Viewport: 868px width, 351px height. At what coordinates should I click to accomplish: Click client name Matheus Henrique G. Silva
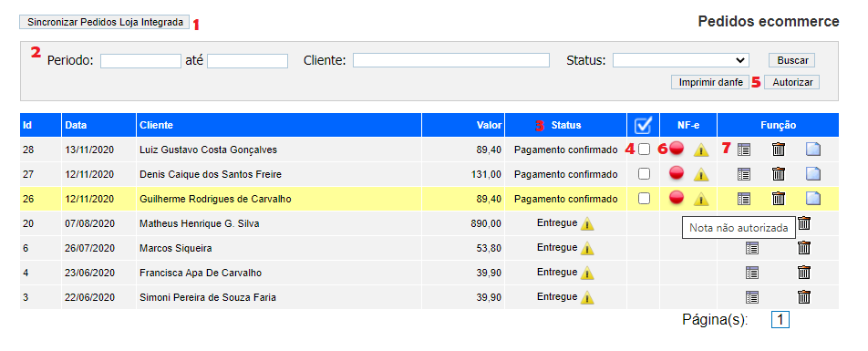tap(200, 223)
